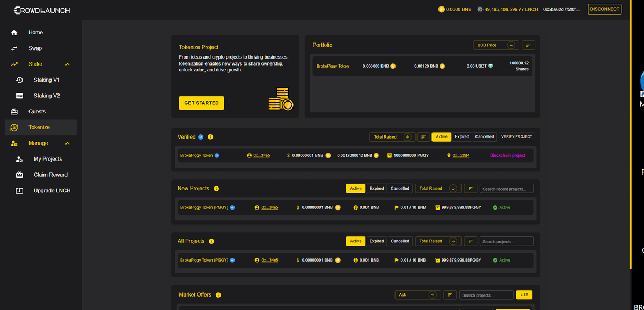Viewport: 644px width, 310px height.
Task: Click the DISCONNECT wallet button
Action: (x=605, y=9)
